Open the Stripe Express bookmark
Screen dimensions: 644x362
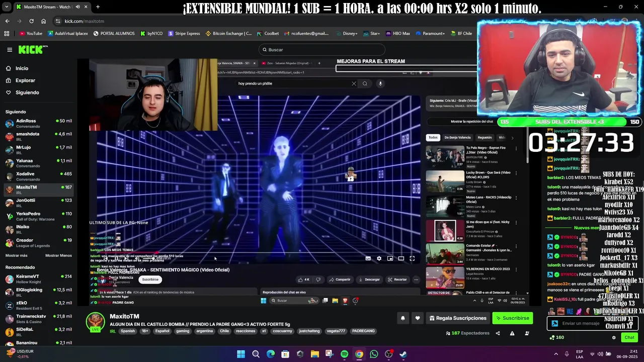coord(184,34)
